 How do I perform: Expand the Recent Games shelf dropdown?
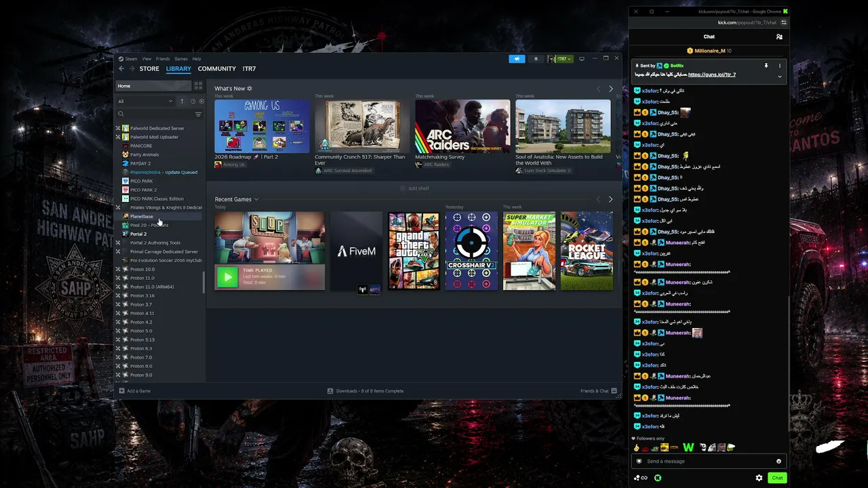coord(256,199)
